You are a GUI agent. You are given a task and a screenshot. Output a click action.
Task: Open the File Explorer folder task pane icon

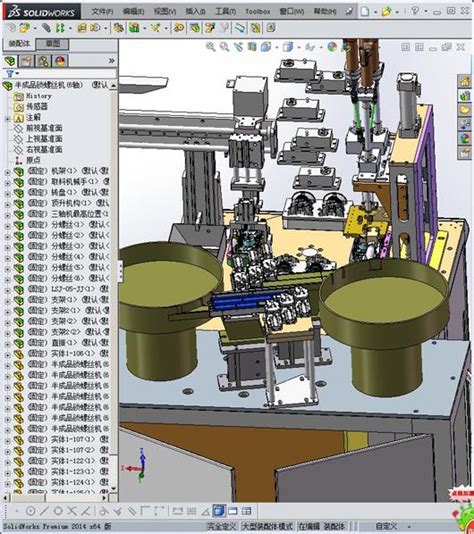(x=465, y=110)
